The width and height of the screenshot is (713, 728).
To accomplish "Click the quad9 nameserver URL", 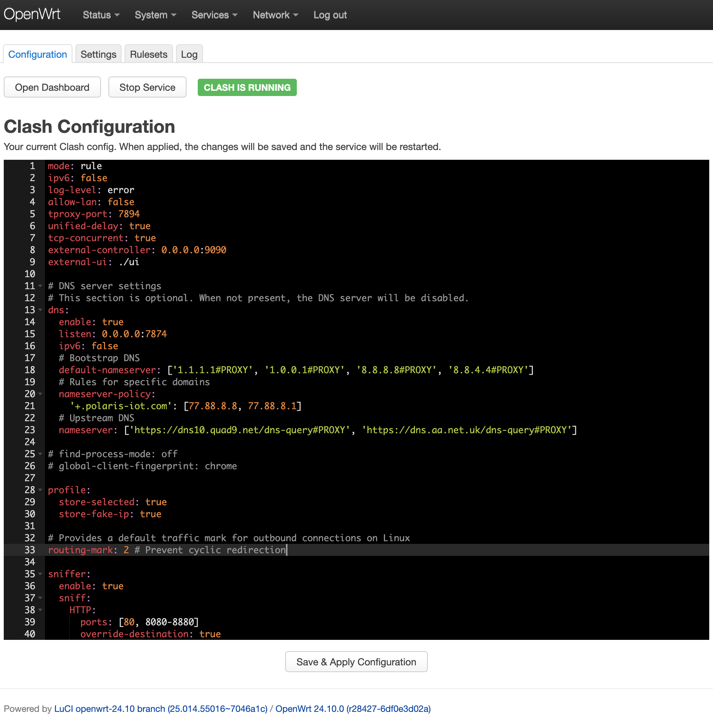I will coord(240,430).
